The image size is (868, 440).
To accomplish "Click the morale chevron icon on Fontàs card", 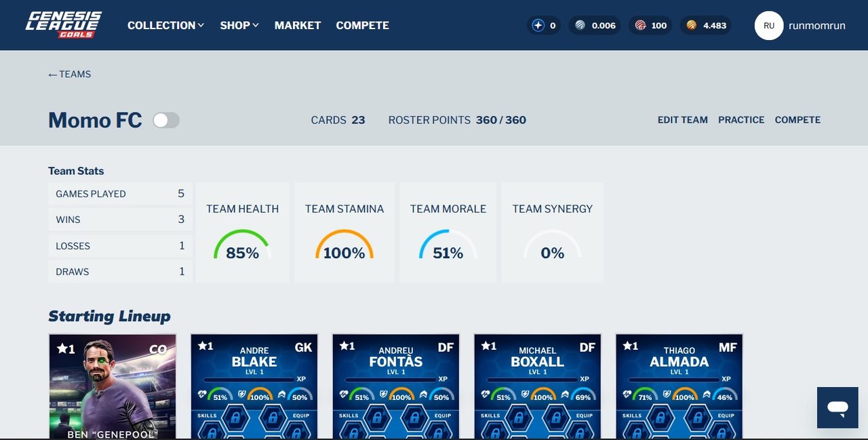I will coord(423,395).
